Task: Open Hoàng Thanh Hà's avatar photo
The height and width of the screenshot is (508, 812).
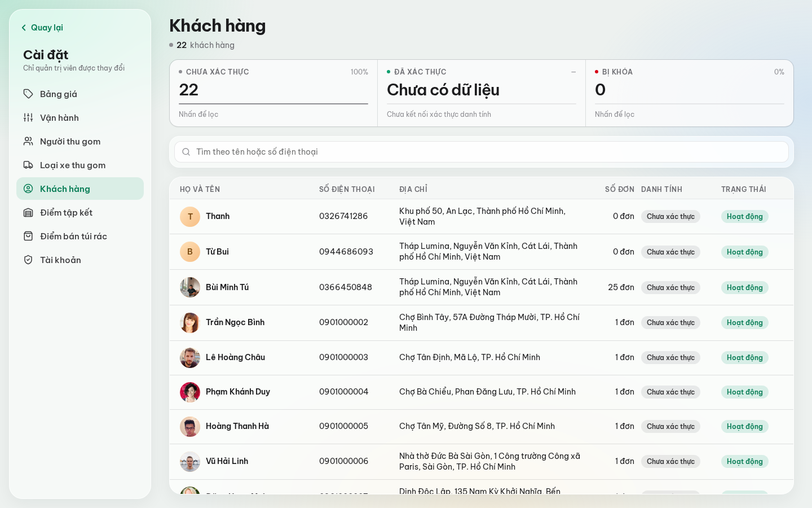Action: click(190, 427)
